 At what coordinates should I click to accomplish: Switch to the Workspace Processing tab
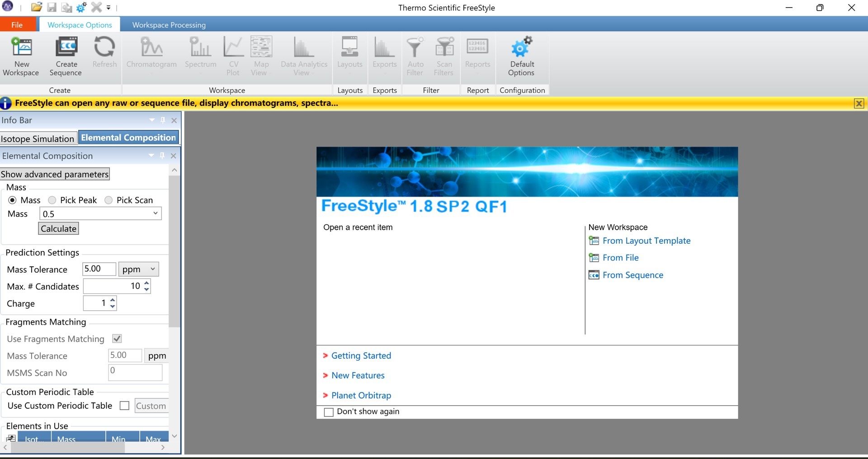(x=169, y=25)
